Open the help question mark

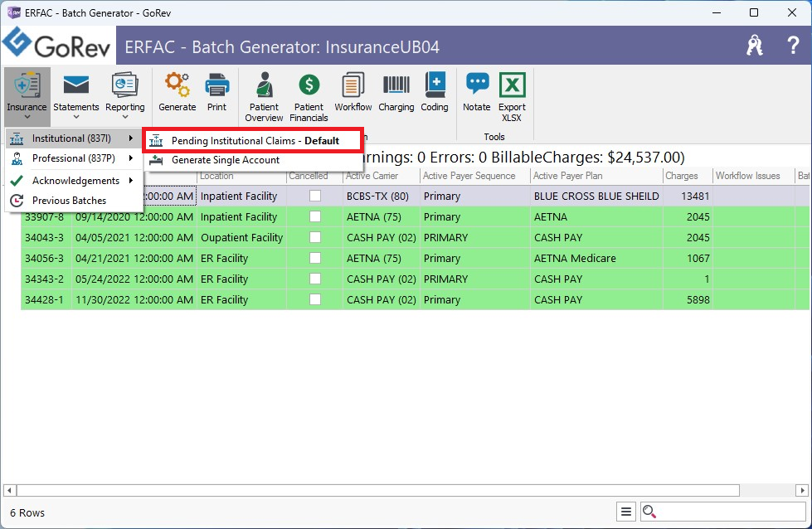pos(793,46)
